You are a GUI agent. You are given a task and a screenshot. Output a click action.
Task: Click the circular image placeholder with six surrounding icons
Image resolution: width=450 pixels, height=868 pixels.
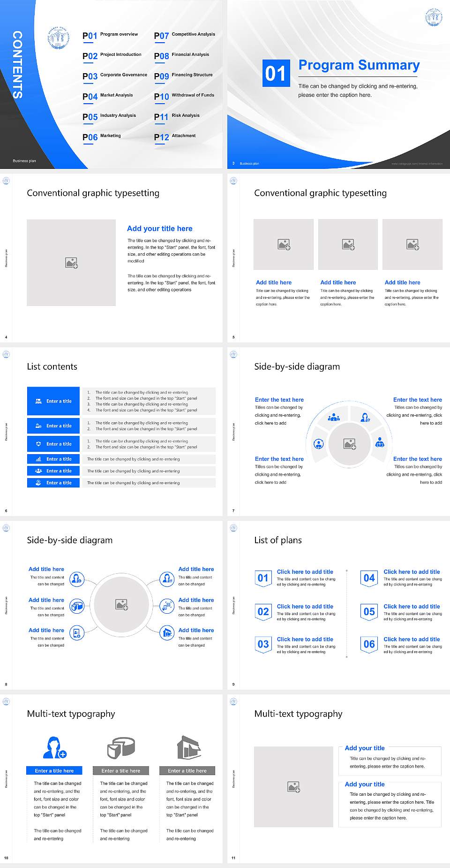pos(122,604)
